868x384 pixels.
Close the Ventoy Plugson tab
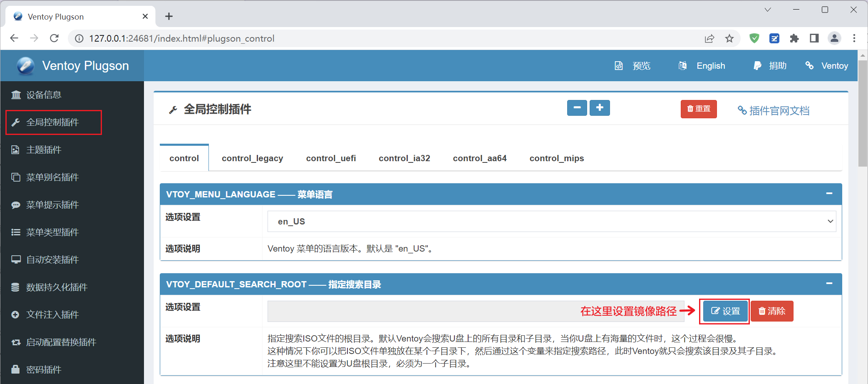click(x=145, y=16)
